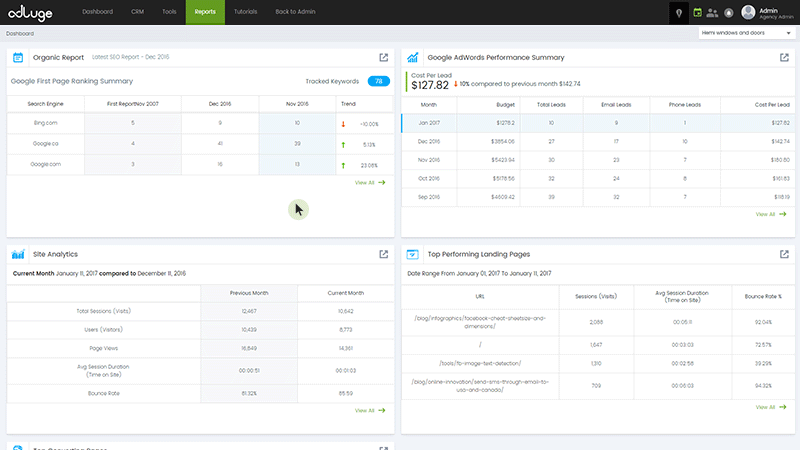Click View All in Top Performing Landing Pages
The width and height of the screenshot is (800, 450).
click(x=771, y=407)
